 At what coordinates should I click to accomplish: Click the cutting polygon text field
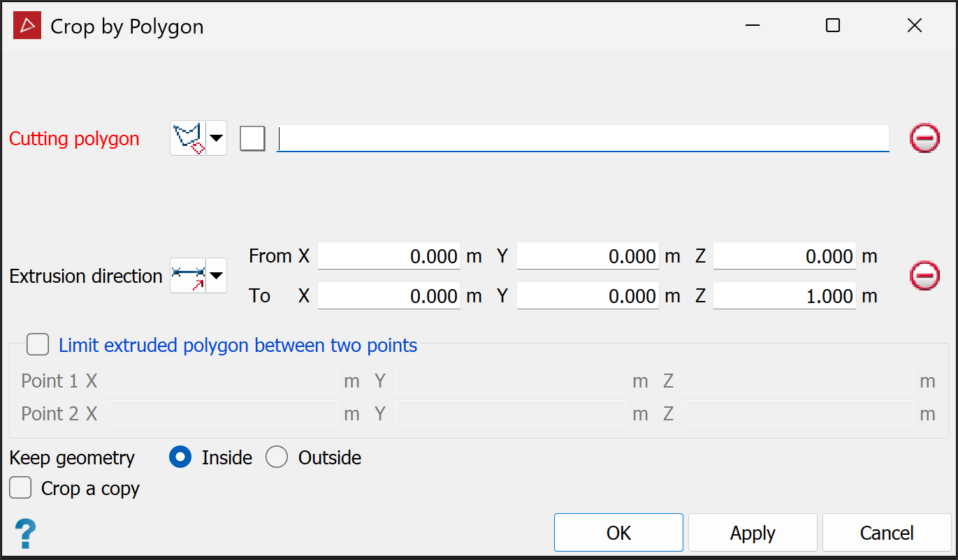[x=583, y=138]
